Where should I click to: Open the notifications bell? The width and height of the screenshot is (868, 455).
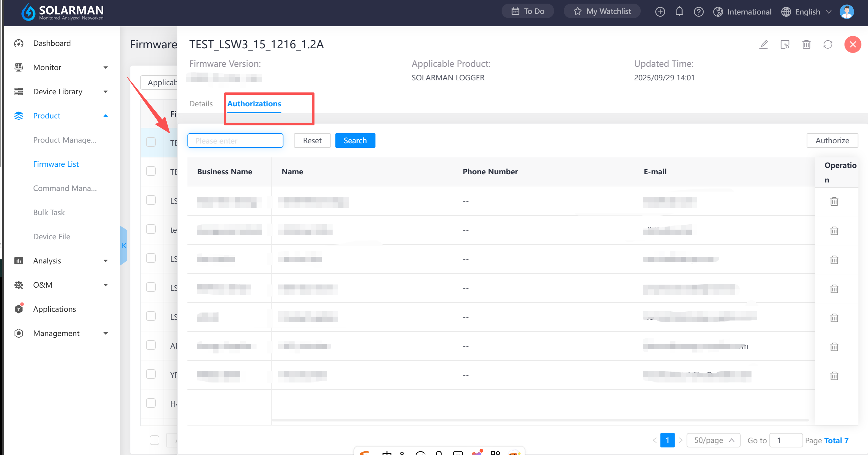tap(679, 11)
